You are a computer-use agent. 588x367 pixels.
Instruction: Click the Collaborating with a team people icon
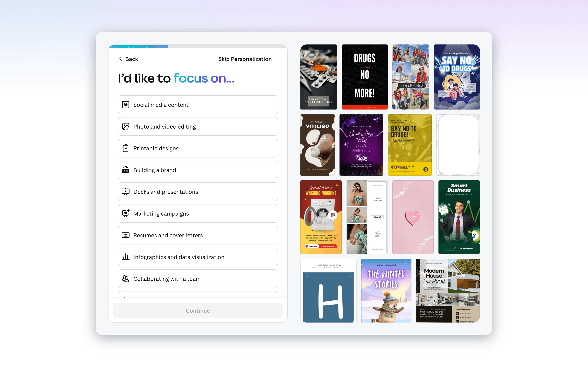(x=125, y=279)
